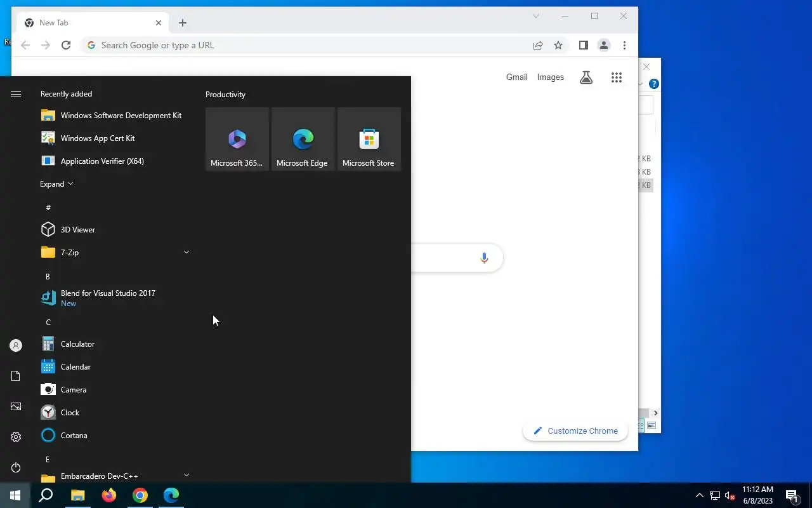
Task: Click Customize Chrome button
Action: [x=575, y=431]
